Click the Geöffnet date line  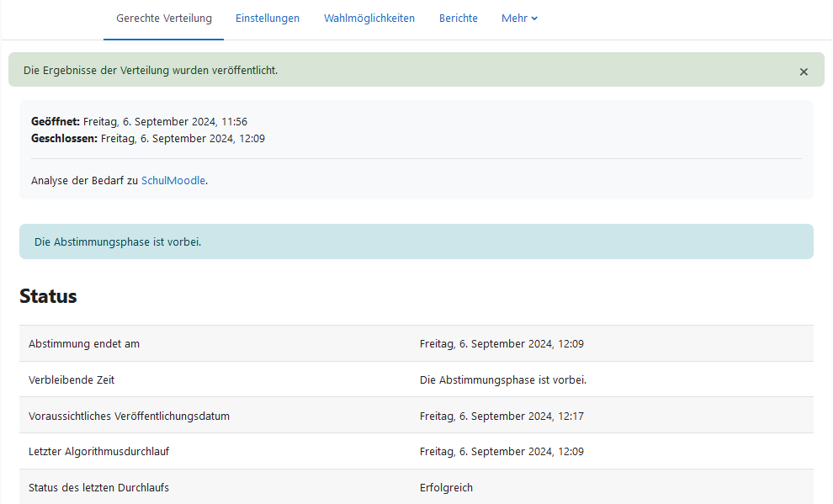(x=139, y=121)
